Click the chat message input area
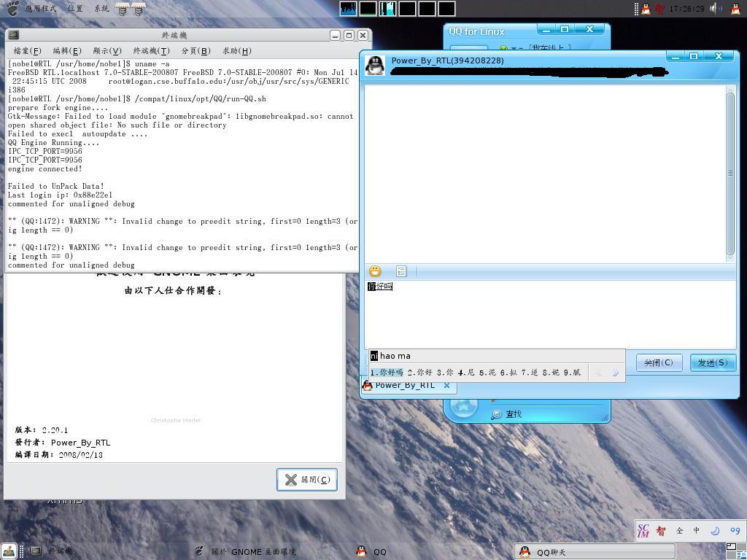This screenshot has height=560, width=747. click(x=550, y=314)
